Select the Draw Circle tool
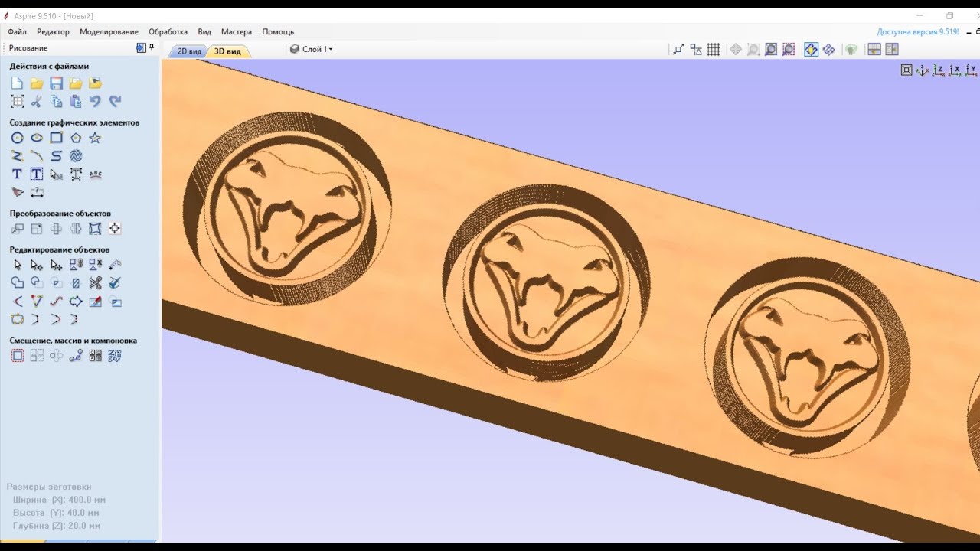The width and height of the screenshot is (980, 551). [x=17, y=138]
